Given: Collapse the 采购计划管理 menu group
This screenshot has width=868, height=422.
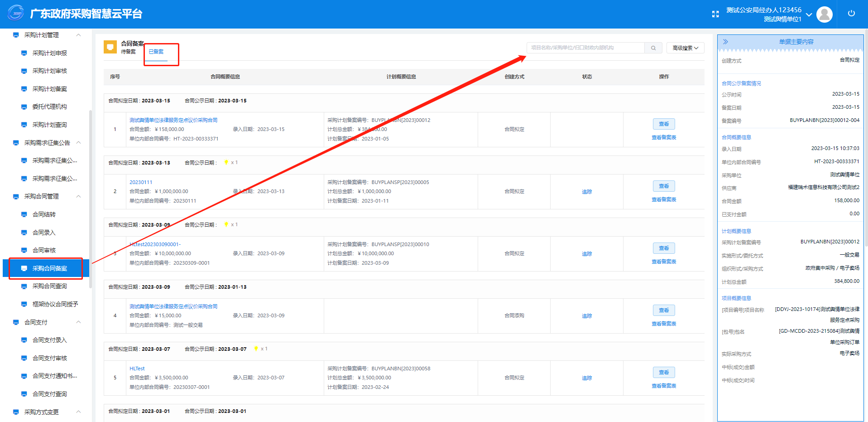Looking at the screenshot, I should [x=79, y=35].
